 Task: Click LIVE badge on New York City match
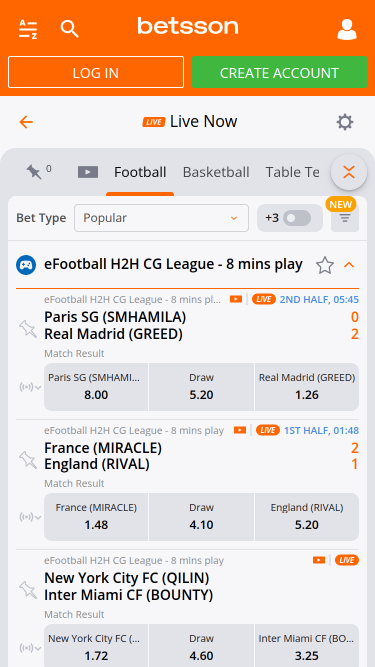click(x=347, y=560)
